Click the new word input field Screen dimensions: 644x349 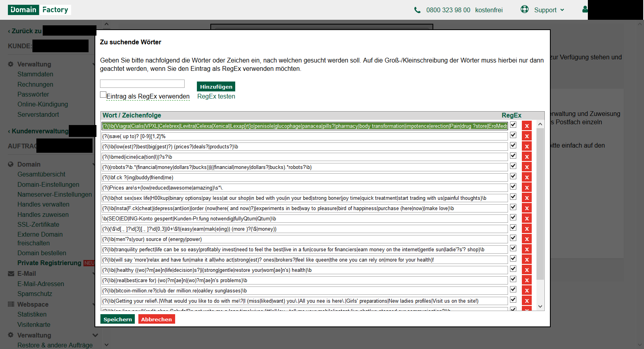tap(142, 83)
